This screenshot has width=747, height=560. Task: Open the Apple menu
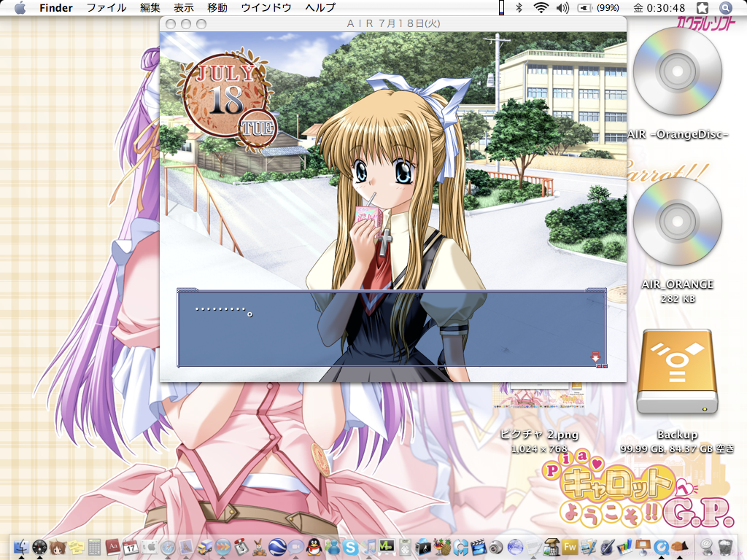click(x=20, y=7)
